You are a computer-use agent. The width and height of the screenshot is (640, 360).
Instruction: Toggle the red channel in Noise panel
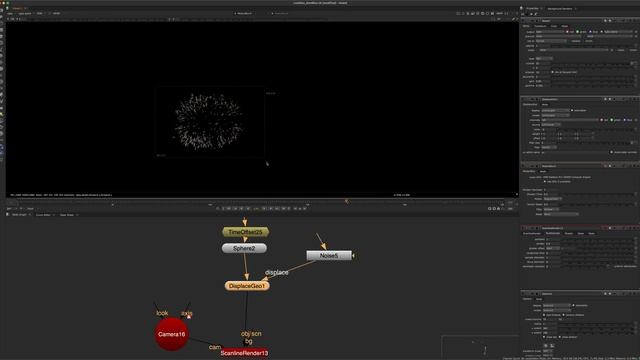(x=567, y=31)
